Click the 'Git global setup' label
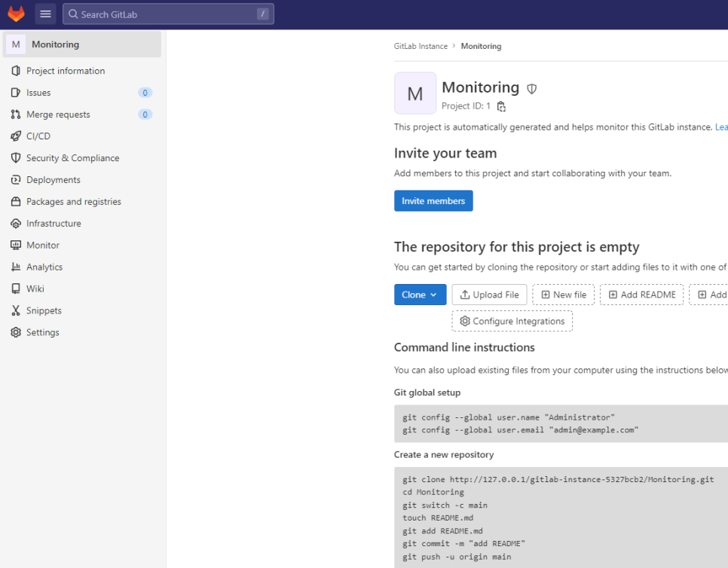Screen dimensions: 728x568 point(427,392)
